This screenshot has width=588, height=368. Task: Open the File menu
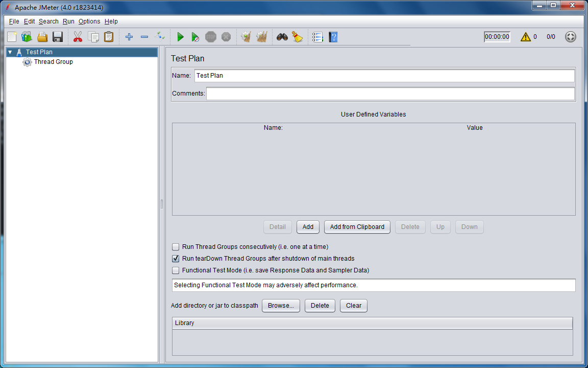pos(14,21)
